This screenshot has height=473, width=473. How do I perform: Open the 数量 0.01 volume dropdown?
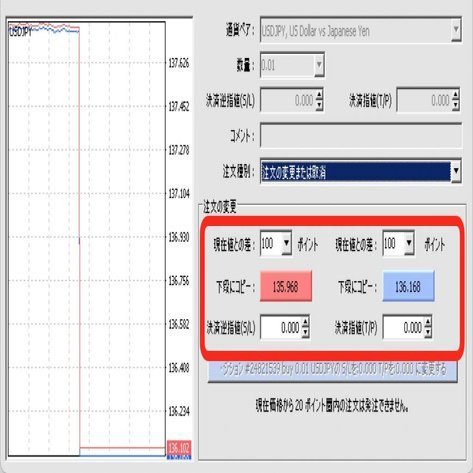319,64
